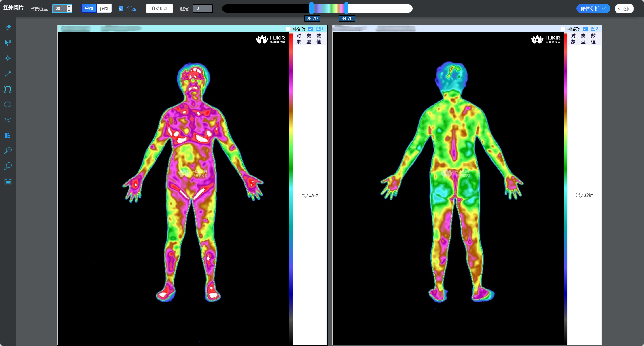Click the zoom out magnifier
The image size is (644, 346).
point(8,166)
